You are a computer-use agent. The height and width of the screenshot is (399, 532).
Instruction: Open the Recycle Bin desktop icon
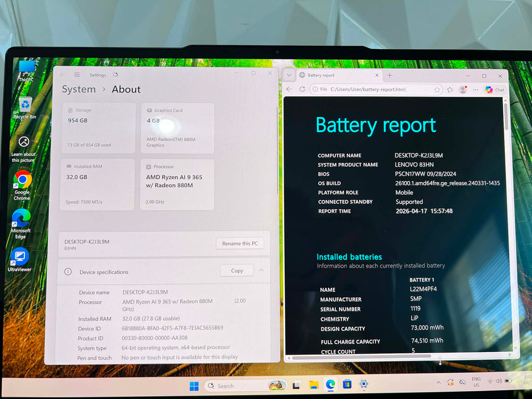[x=25, y=108]
